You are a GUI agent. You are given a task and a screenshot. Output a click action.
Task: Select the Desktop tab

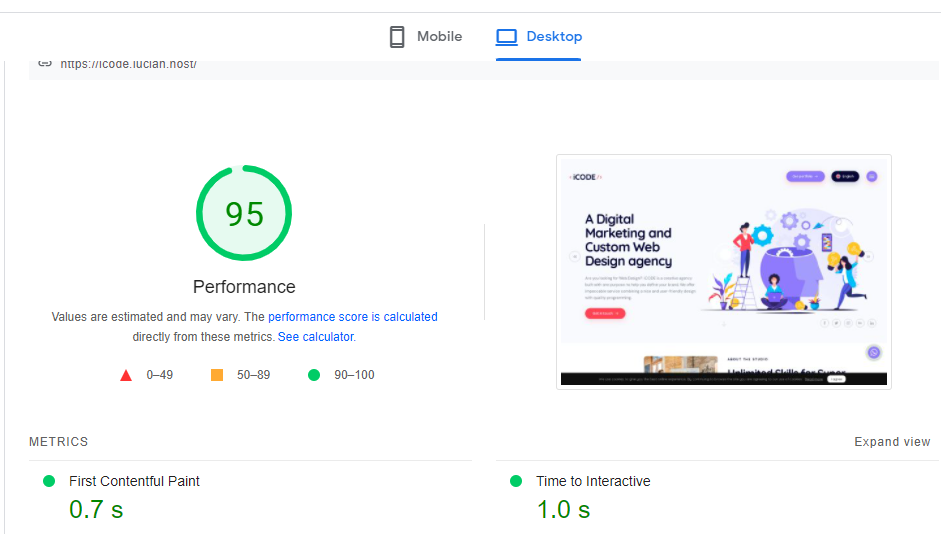pyautogui.click(x=539, y=37)
